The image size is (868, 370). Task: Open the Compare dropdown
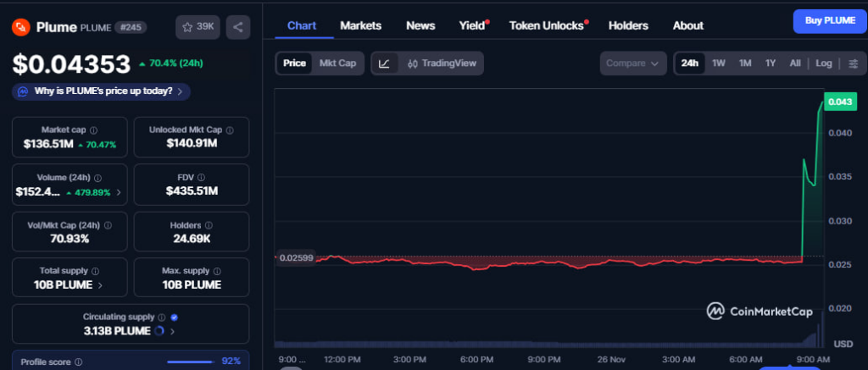point(633,63)
